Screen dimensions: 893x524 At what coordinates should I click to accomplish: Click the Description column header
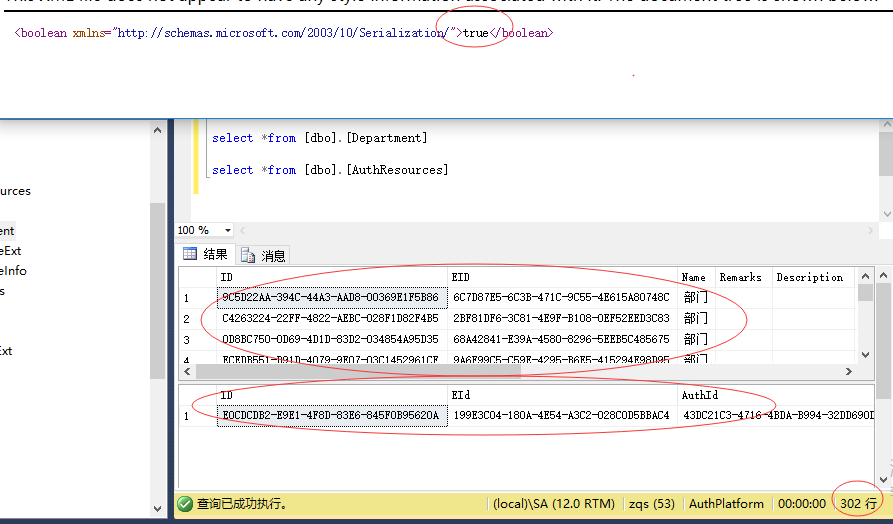[813, 277]
